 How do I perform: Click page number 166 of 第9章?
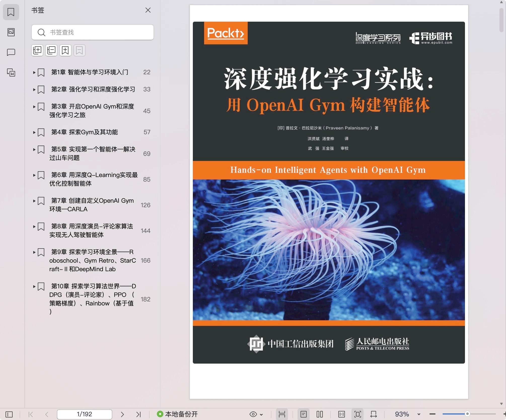[x=146, y=261]
